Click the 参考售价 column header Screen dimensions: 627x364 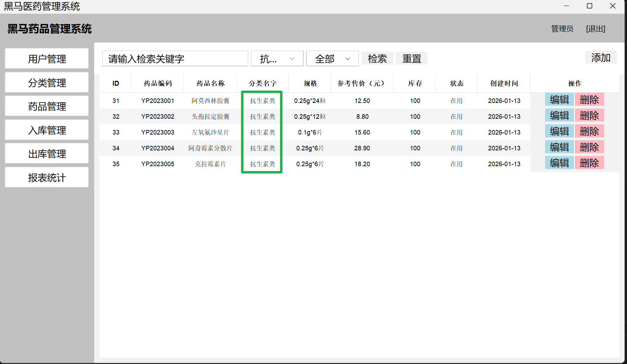pyautogui.click(x=362, y=83)
